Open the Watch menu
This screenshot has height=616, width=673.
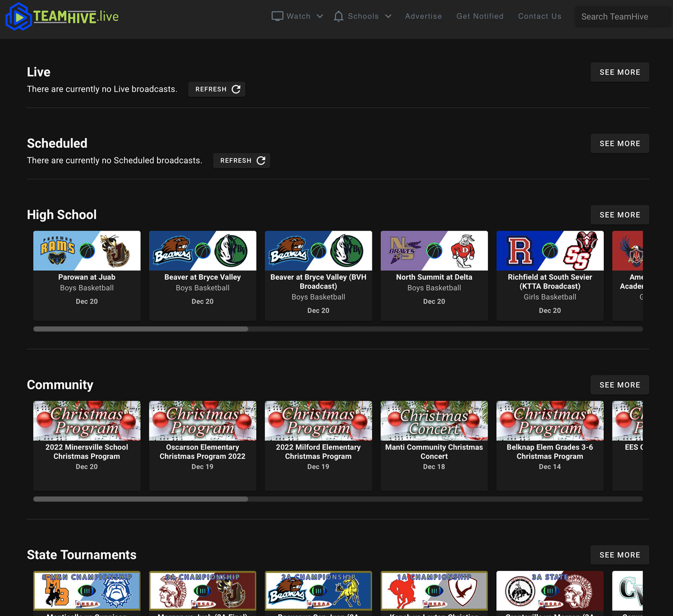point(297,16)
